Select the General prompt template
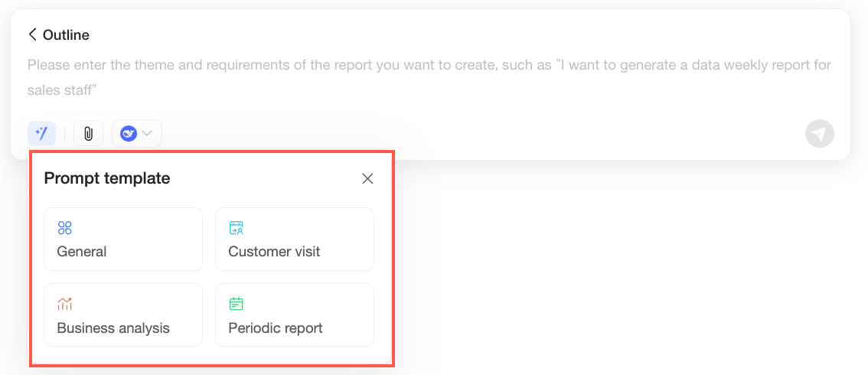This screenshot has width=868, height=375. 123,239
